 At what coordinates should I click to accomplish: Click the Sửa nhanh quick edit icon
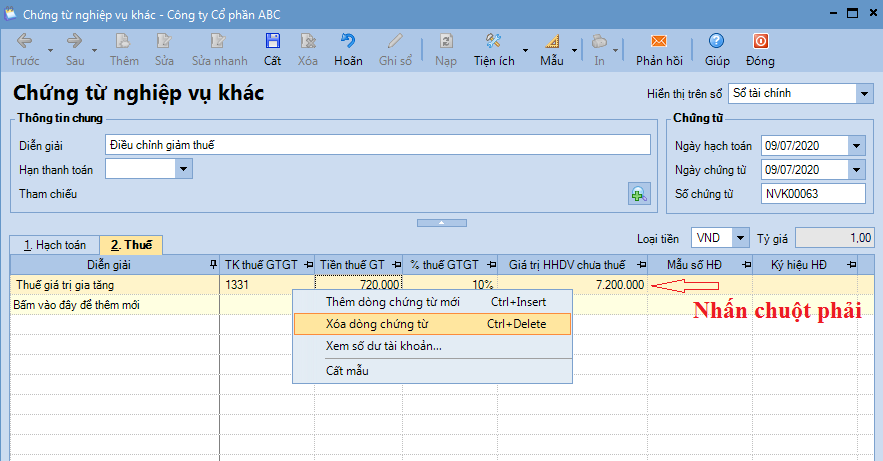click(218, 41)
